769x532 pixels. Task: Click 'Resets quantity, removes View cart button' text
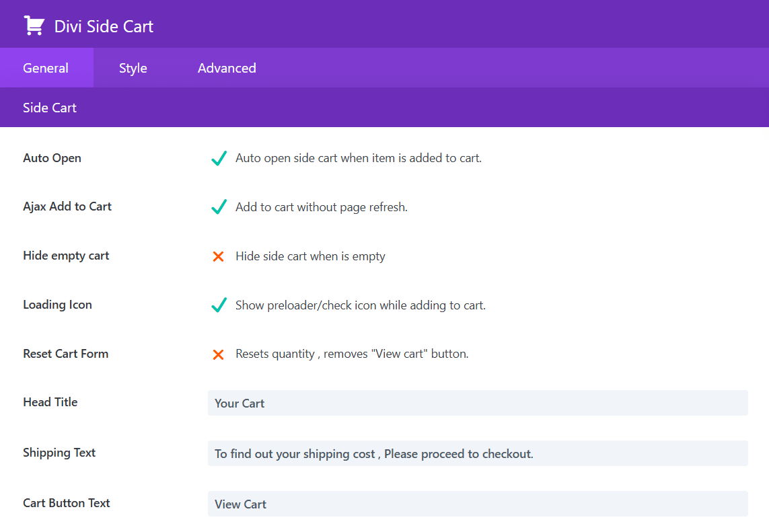(352, 354)
